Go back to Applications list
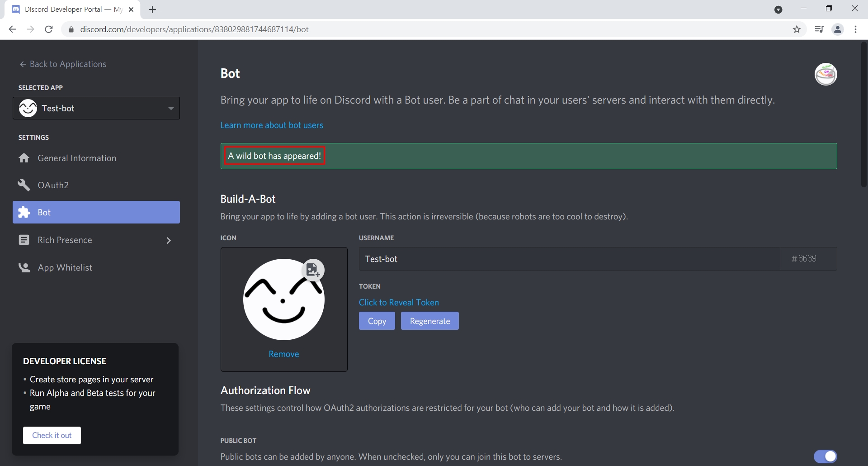The width and height of the screenshot is (868, 466). [x=63, y=64]
